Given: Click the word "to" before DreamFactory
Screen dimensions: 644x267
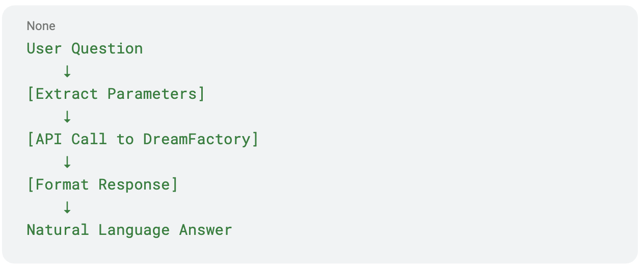Looking at the screenshot, I should pyautogui.click(x=125, y=139).
